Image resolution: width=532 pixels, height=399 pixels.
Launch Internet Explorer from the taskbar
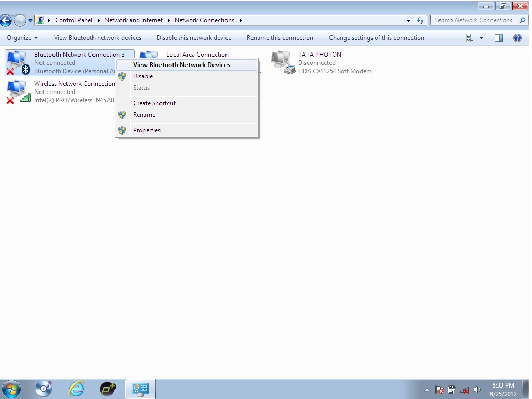click(76, 389)
